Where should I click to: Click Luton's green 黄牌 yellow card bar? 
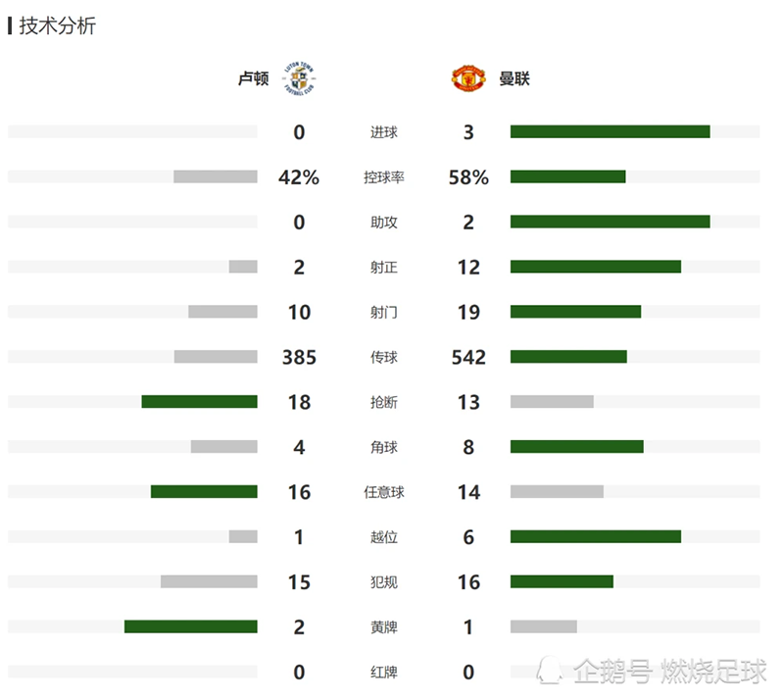(x=191, y=626)
